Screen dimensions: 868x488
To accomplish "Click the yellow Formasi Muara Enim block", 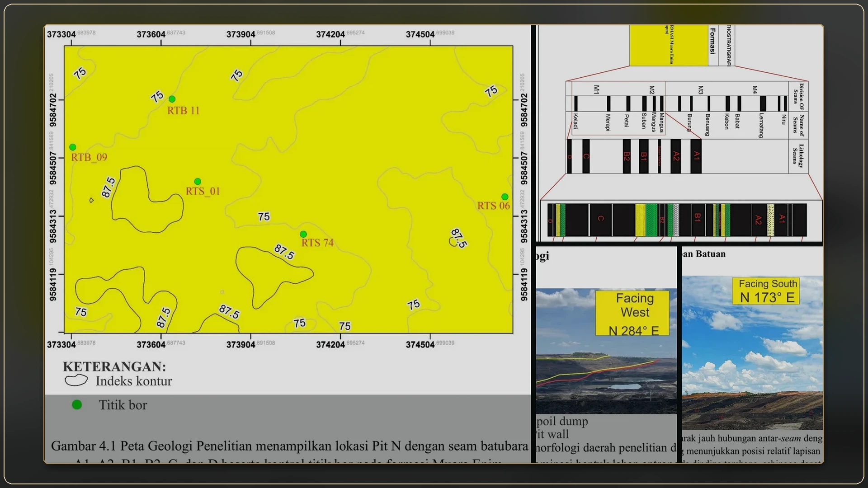I will 669,45.
